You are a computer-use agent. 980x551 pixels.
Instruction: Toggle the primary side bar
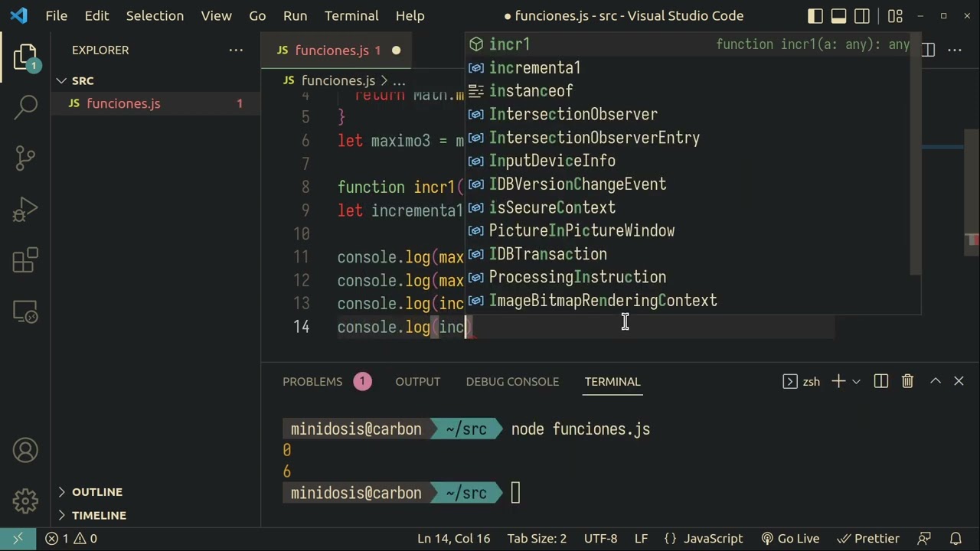coord(815,16)
